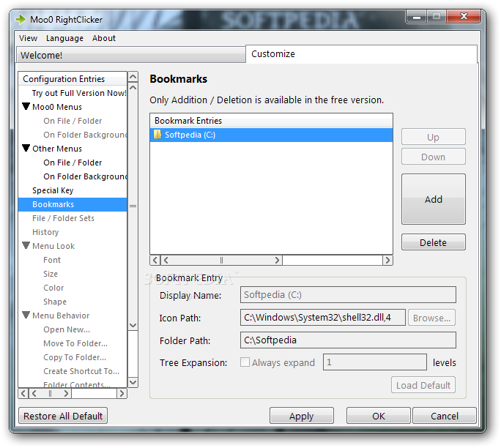Select the Size entry
The image size is (501, 448).
(x=51, y=274)
